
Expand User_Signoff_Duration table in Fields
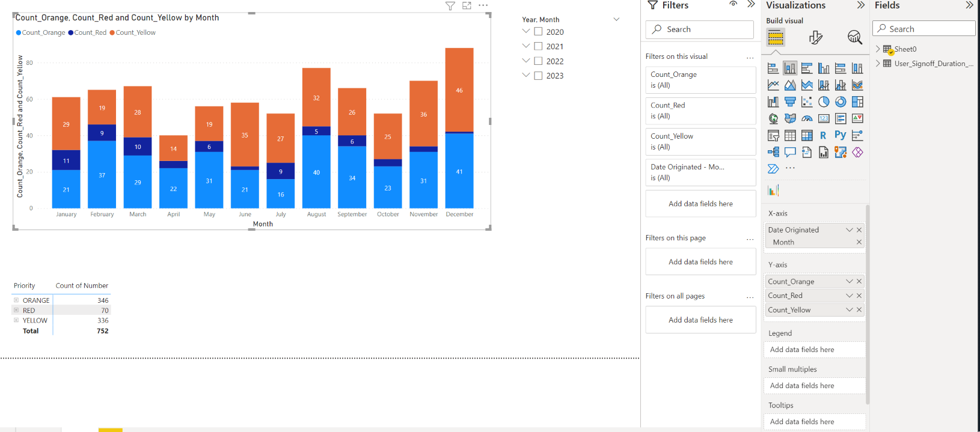coord(878,63)
